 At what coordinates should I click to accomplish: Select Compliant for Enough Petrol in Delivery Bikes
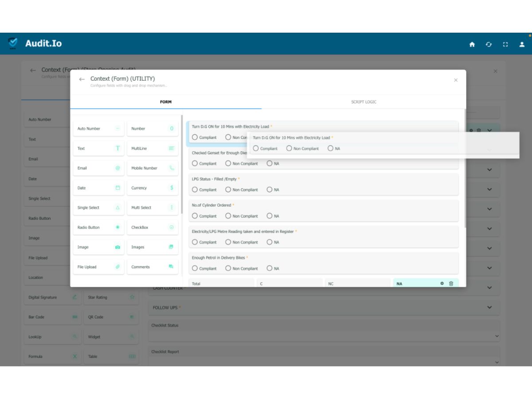click(195, 268)
